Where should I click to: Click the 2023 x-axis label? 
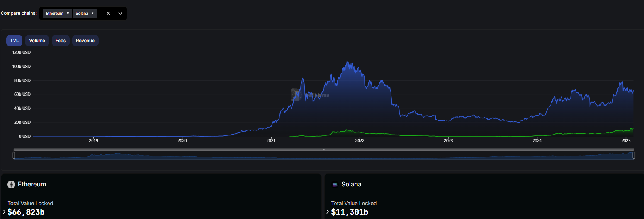448,140
